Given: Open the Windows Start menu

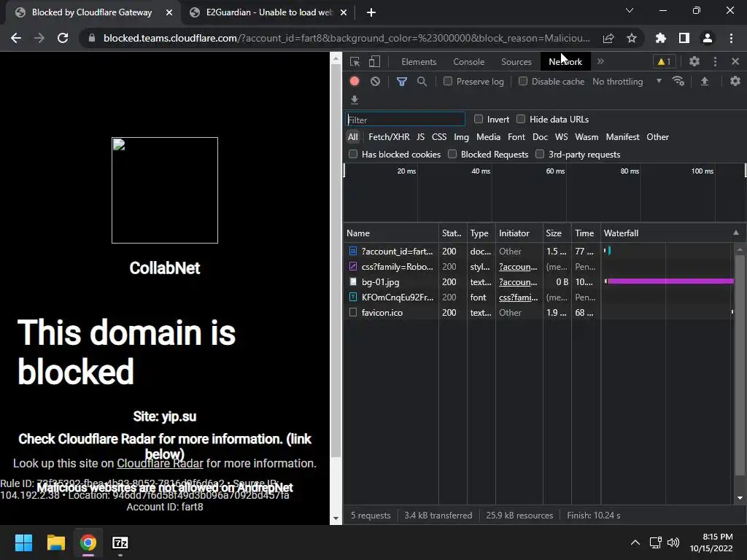Looking at the screenshot, I should pos(23,542).
